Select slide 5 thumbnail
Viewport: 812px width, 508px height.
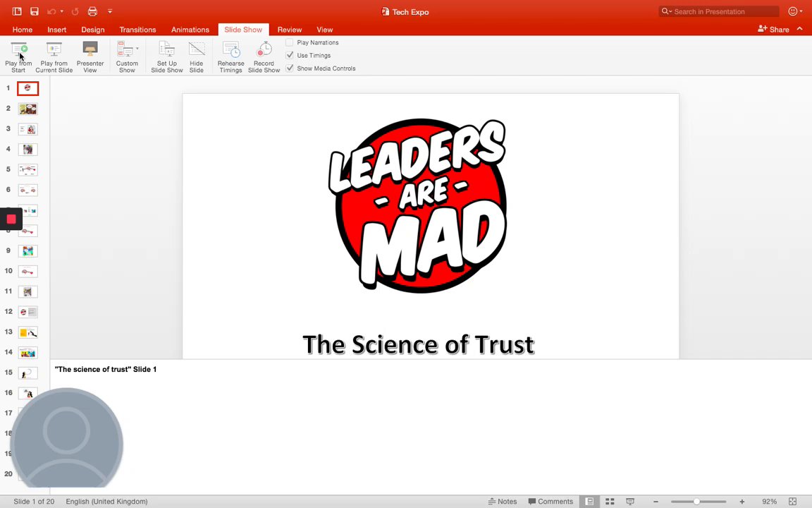coord(28,169)
